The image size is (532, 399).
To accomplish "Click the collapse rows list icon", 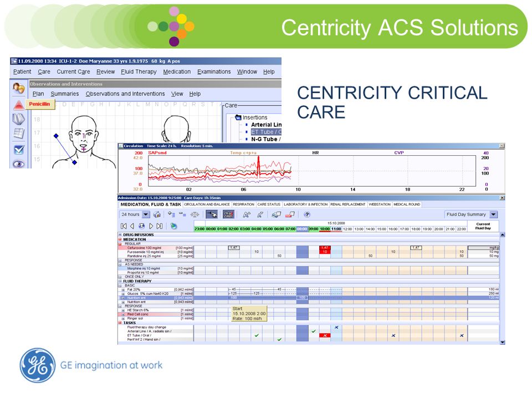I will tap(182, 214).
